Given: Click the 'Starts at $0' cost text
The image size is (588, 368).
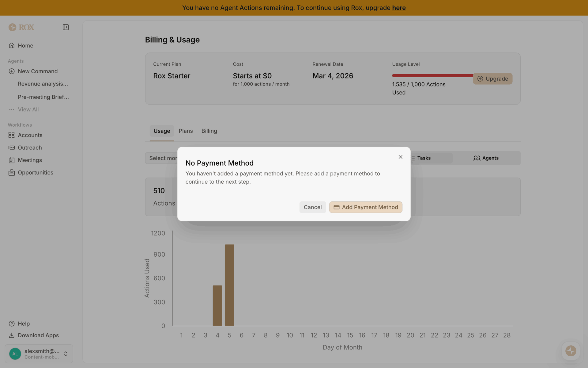Looking at the screenshot, I should tap(252, 76).
